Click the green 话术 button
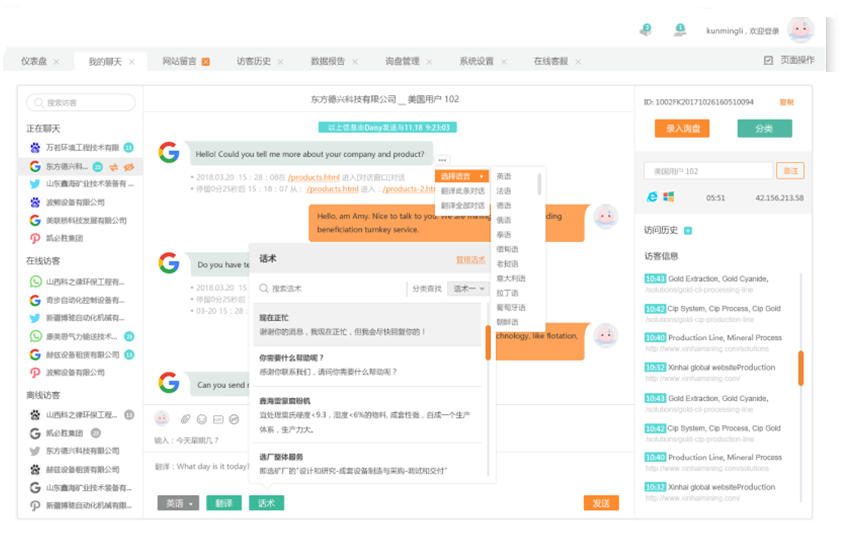This screenshot has height=557, width=850. coord(266,503)
